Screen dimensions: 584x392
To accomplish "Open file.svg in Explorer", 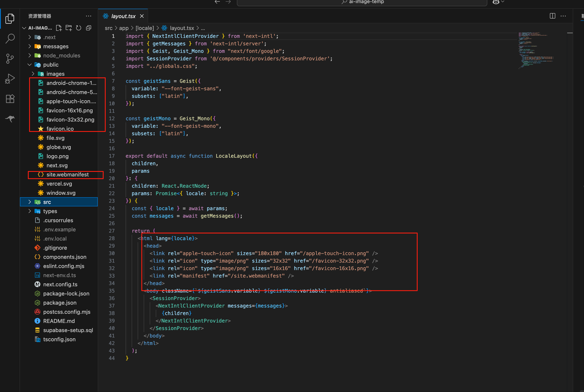I will [59, 138].
